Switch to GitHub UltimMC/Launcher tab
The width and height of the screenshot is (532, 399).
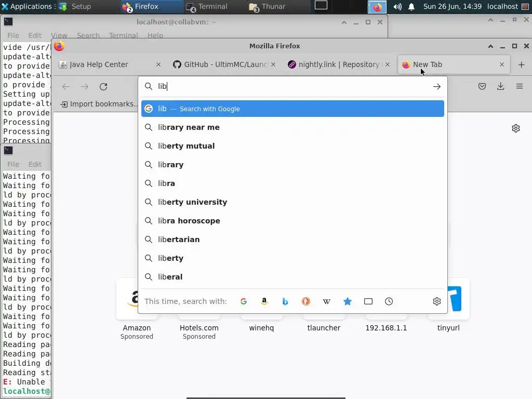click(224, 64)
